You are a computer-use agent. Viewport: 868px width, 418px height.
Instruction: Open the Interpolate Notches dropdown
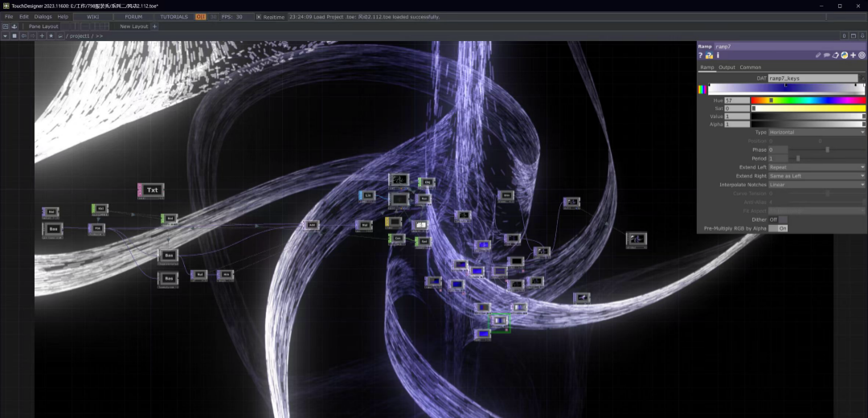(817, 185)
